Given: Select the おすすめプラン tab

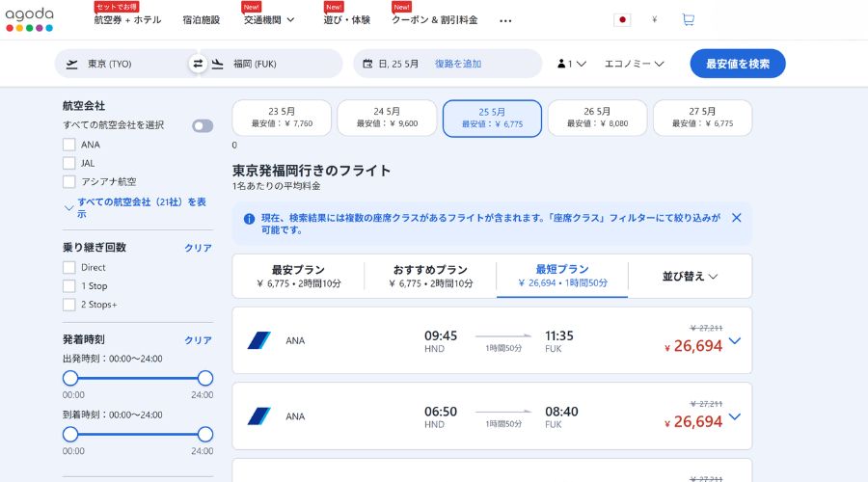Looking at the screenshot, I should [x=430, y=276].
